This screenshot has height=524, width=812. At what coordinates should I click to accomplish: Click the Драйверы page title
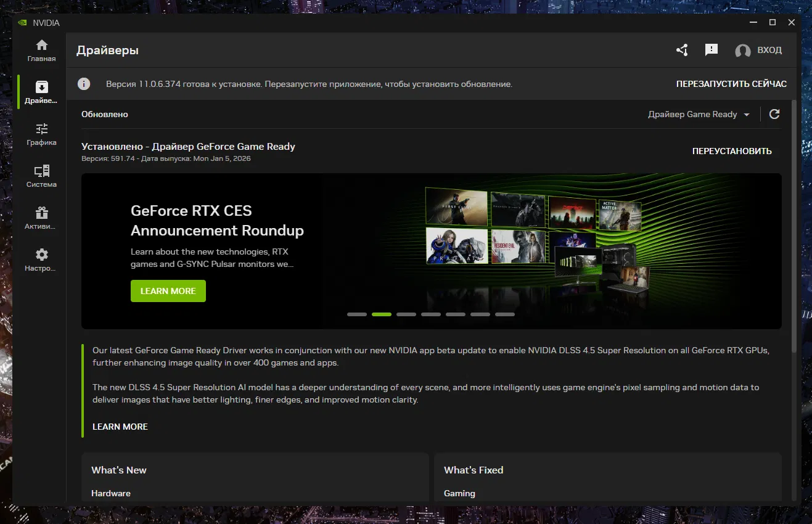point(107,51)
